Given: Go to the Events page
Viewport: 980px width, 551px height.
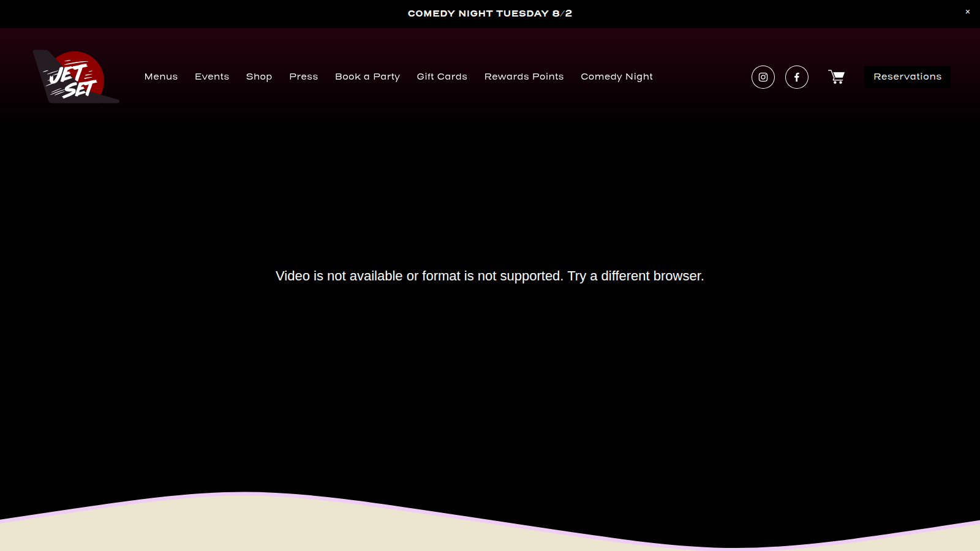Looking at the screenshot, I should (x=212, y=77).
